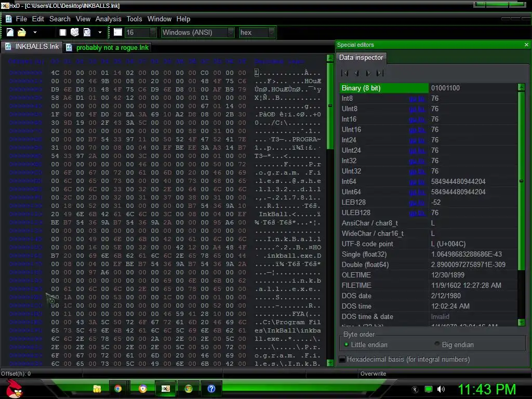The width and height of the screenshot is (532, 399).
Task: Select Little endian byte order
Action: click(366, 345)
